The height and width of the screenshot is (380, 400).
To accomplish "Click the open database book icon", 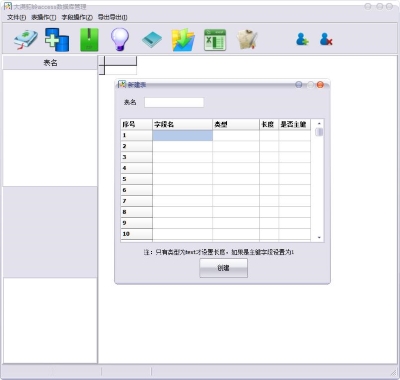I will (x=26, y=40).
